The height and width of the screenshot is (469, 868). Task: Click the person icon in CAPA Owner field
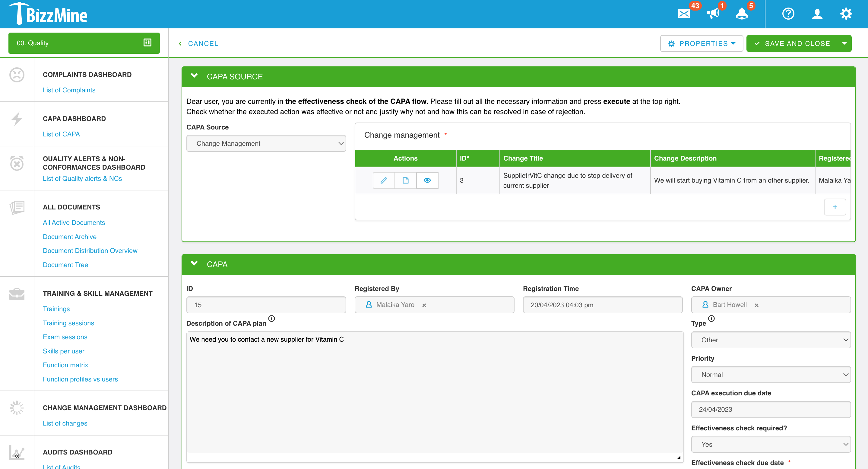coord(705,305)
